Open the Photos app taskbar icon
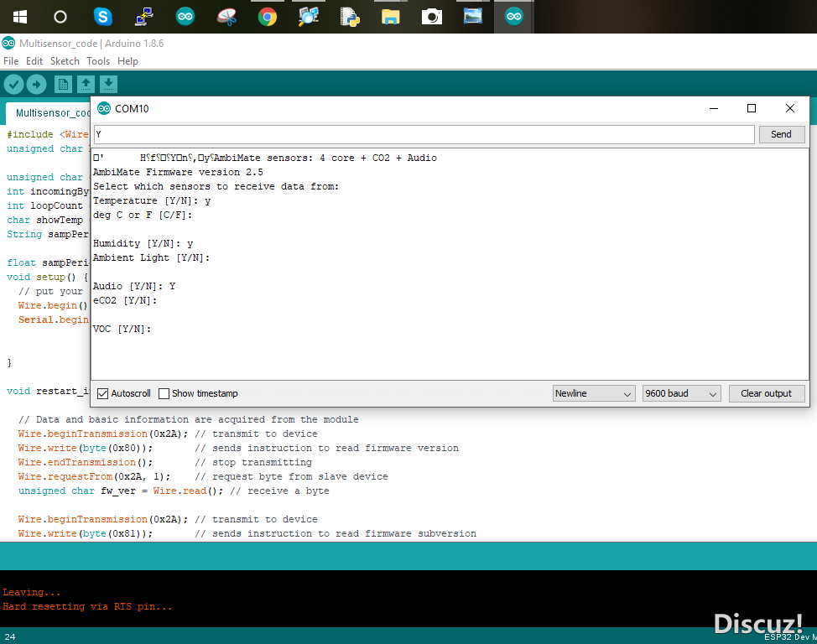 [x=472, y=16]
